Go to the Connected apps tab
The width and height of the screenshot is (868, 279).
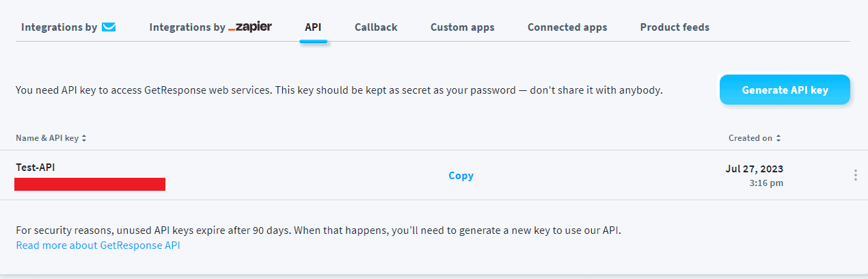pyautogui.click(x=567, y=27)
